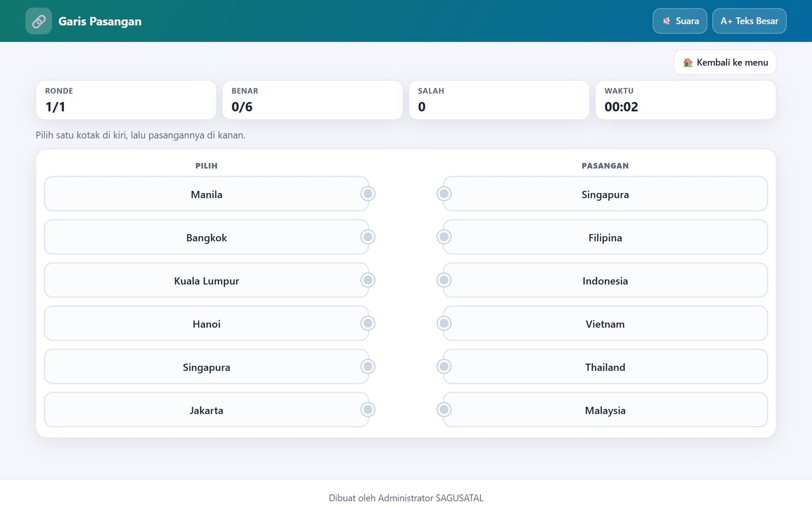Click the connector dot beside Filipina
Viewport: 812px width, 508px height.
(444, 237)
